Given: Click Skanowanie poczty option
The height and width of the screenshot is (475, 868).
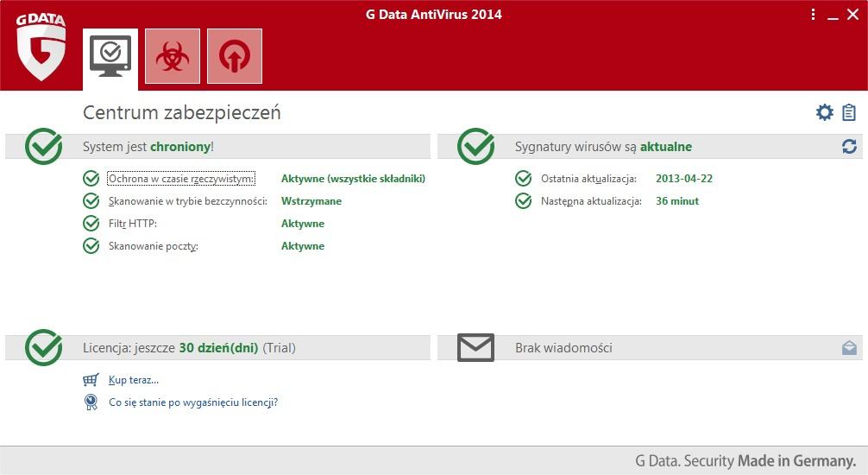Looking at the screenshot, I should tap(153, 246).
